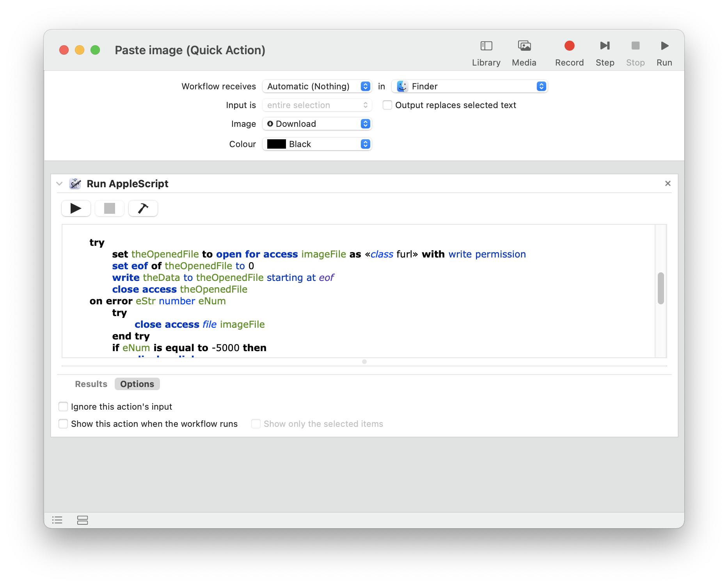Switch to the Results tab
Viewport: 728px width, 586px height.
pyautogui.click(x=91, y=384)
